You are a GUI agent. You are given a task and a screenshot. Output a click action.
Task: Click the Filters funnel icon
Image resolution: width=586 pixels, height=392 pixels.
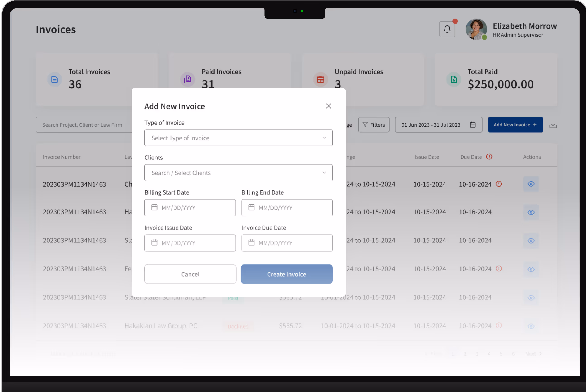pyautogui.click(x=365, y=124)
